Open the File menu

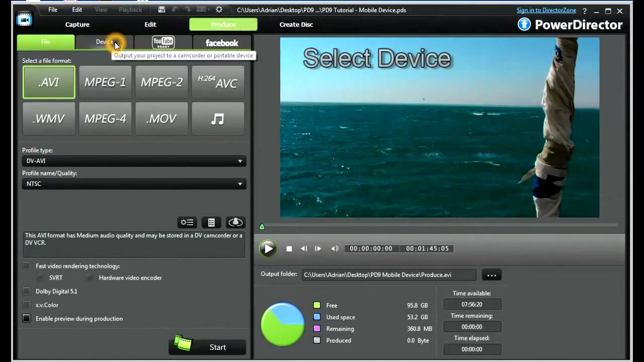coord(53,10)
